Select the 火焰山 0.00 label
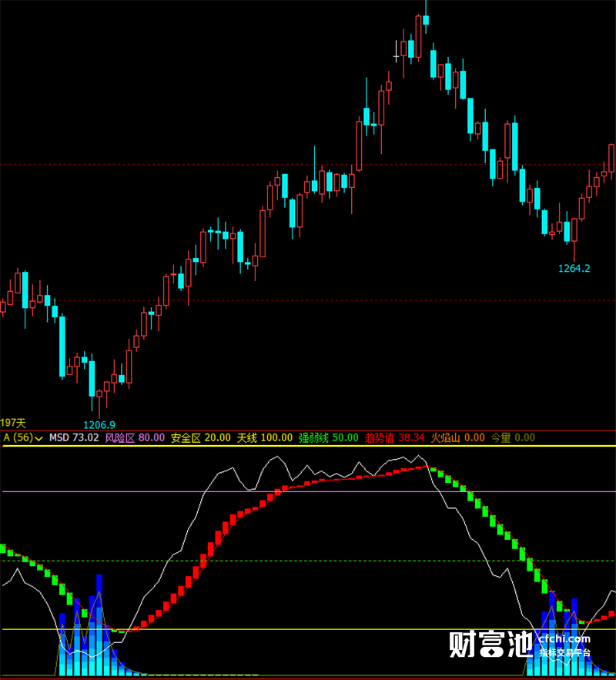This screenshot has width=616, height=680. (457, 437)
